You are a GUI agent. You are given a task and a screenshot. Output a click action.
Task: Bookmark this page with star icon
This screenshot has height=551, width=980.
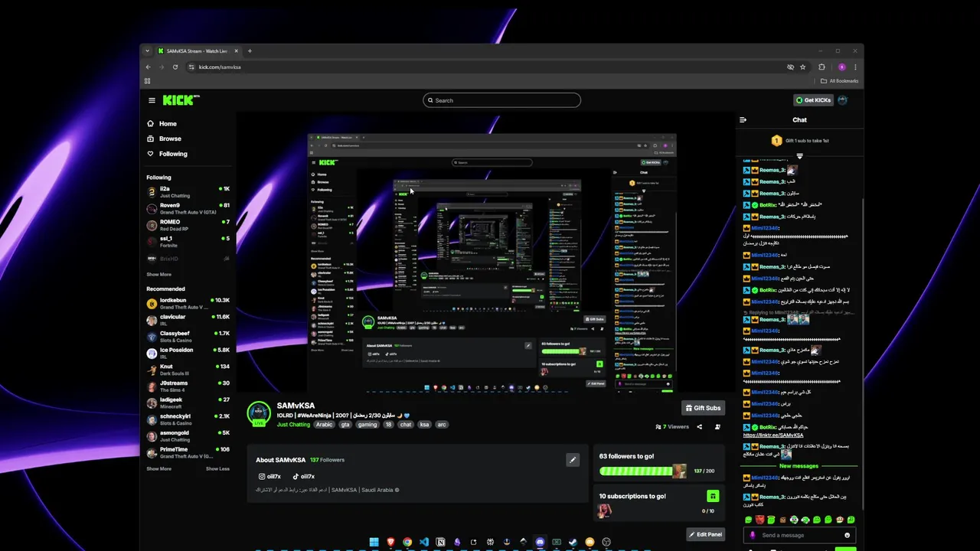pos(802,67)
